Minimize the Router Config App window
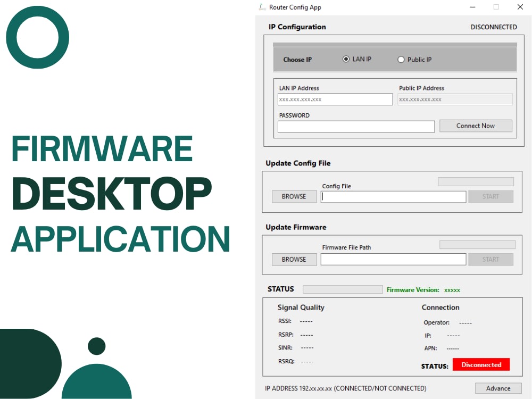The image size is (532, 399). coord(472,7)
